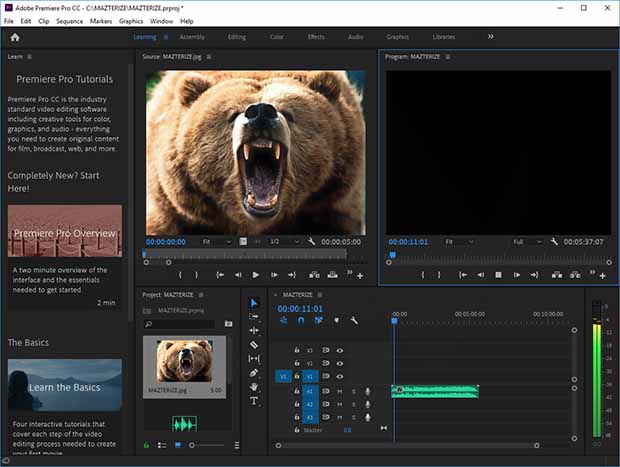Click Lift button in Program monitor
This screenshot has width=620, height=467.
(x=557, y=275)
